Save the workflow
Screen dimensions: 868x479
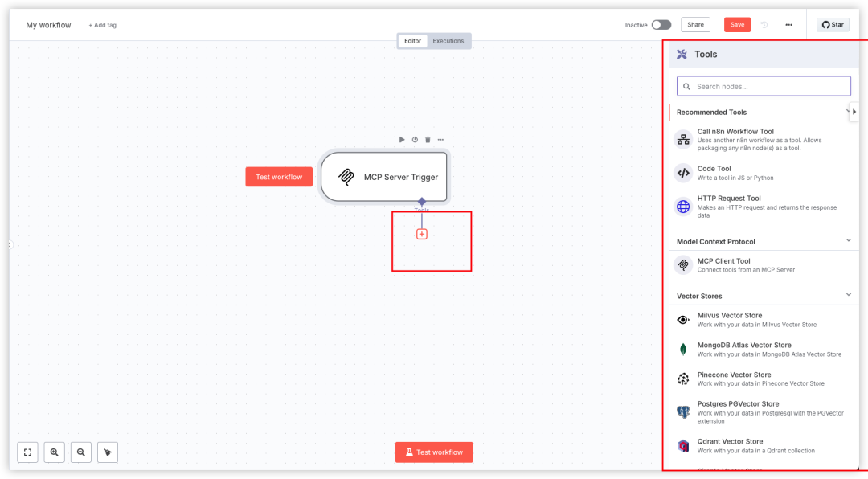pyautogui.click(x=737, y=25)
